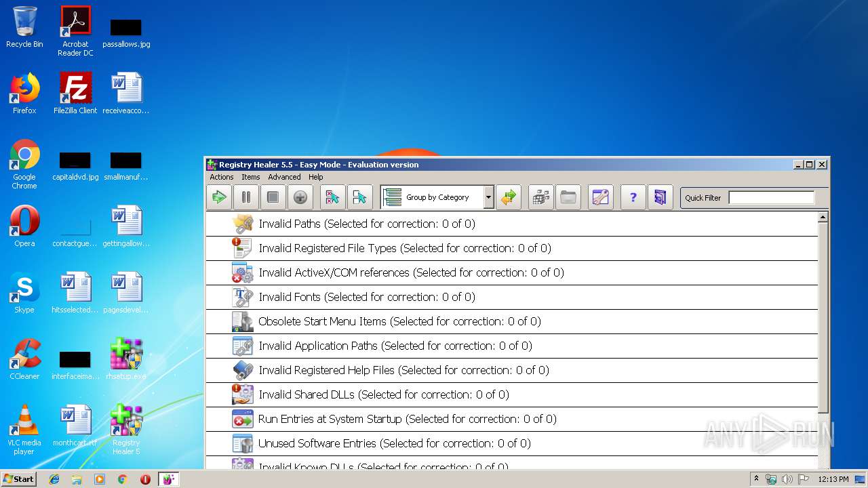The image size is (868, 488).
Task: Click the Run Entries at Startup icon
Action: pyautogui.click(x=242, y=419)
